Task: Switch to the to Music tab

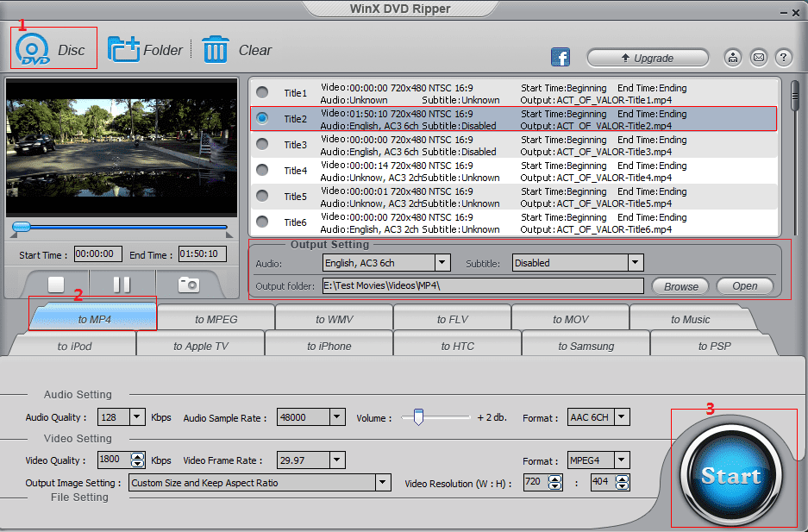Action: 691,319
